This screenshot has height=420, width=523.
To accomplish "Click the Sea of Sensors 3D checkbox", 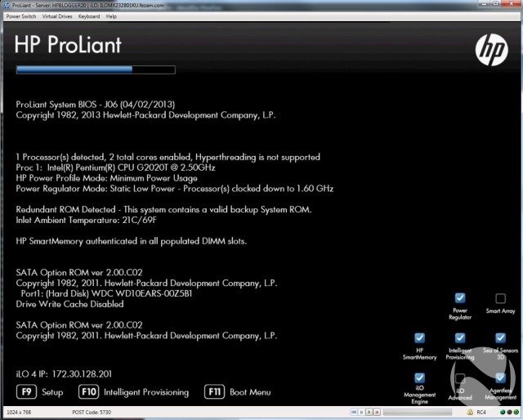I will tap(500, 338).
